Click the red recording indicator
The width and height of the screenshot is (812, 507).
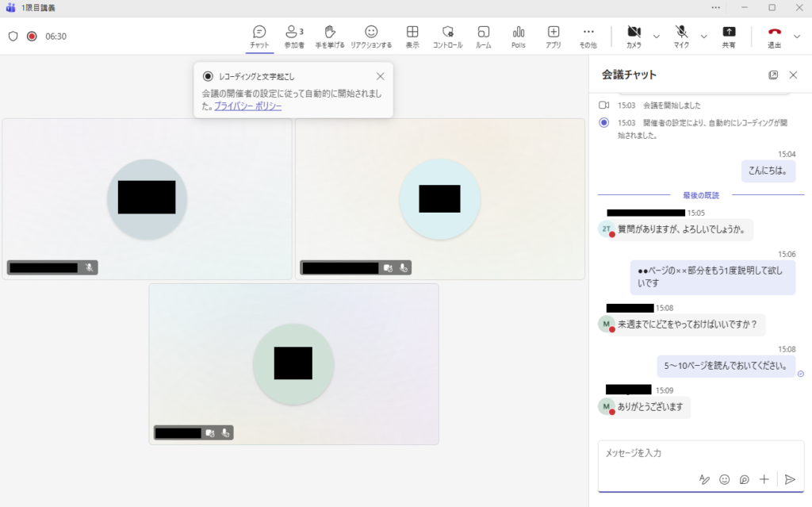32,36
